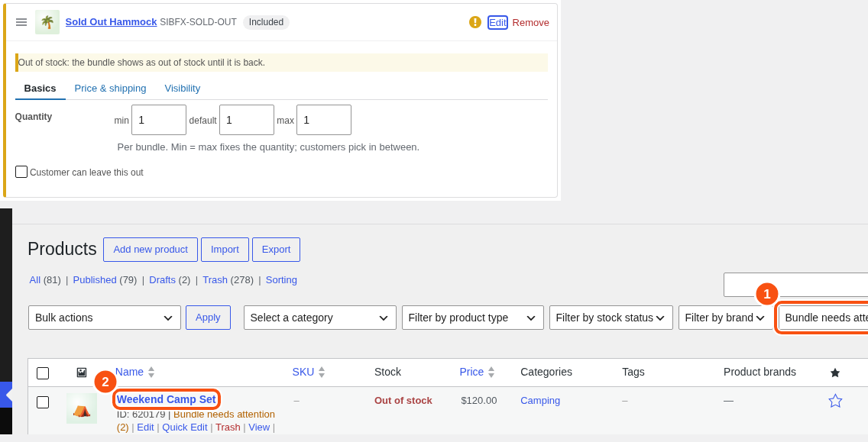This screenshot has height=442, width=868.
Task: Remove Sold Out Hammock from bundle
Action: (530, 23)
